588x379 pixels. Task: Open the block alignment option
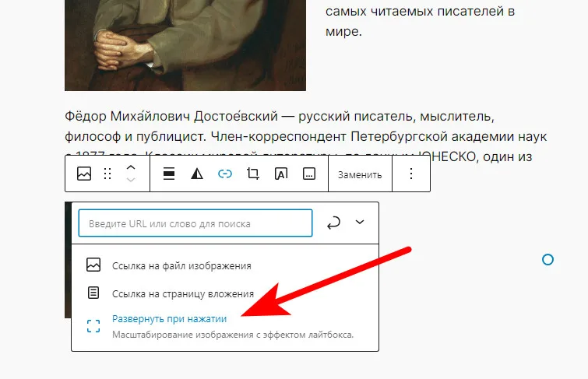tap(169, 174)
